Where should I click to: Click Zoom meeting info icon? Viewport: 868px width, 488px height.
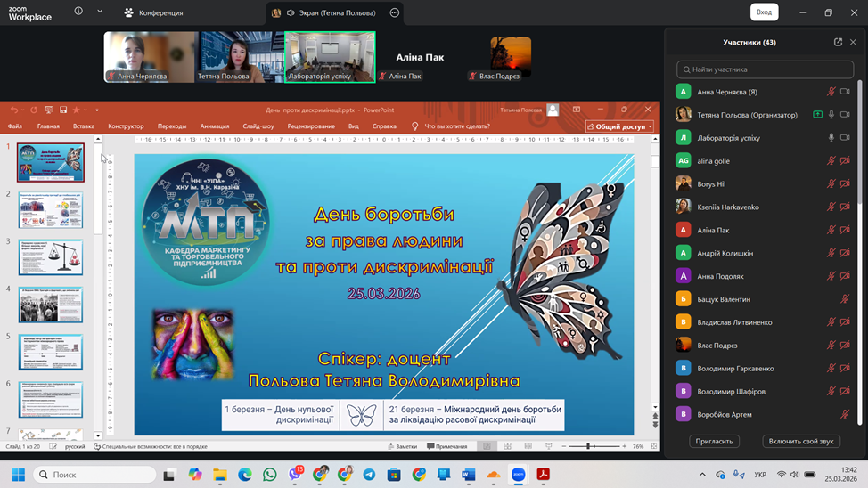click(x=78, y=12)
